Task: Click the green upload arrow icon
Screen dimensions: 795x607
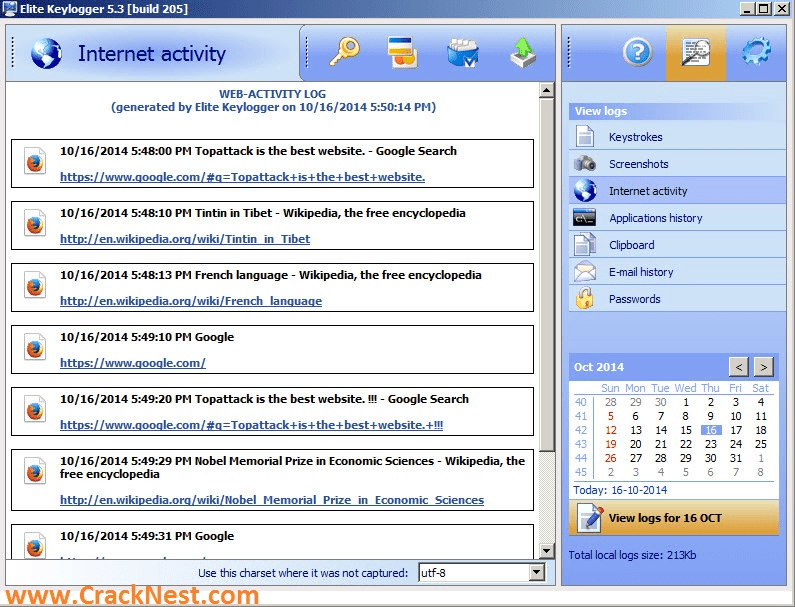Action: (x=523, y=53)
